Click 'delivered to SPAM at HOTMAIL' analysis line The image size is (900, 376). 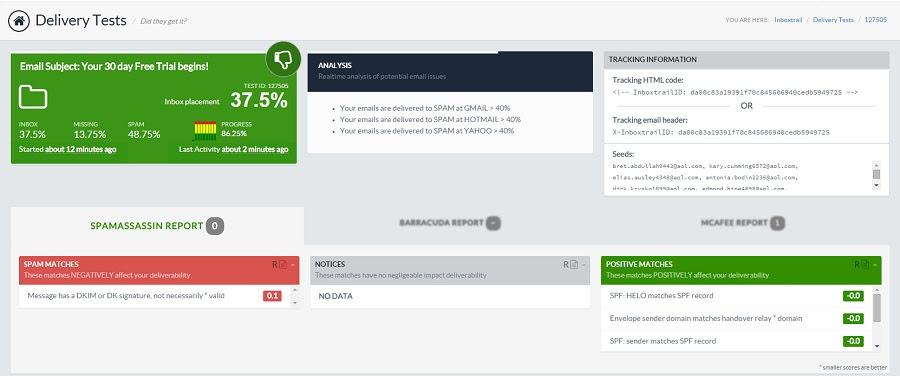[430, 119]
